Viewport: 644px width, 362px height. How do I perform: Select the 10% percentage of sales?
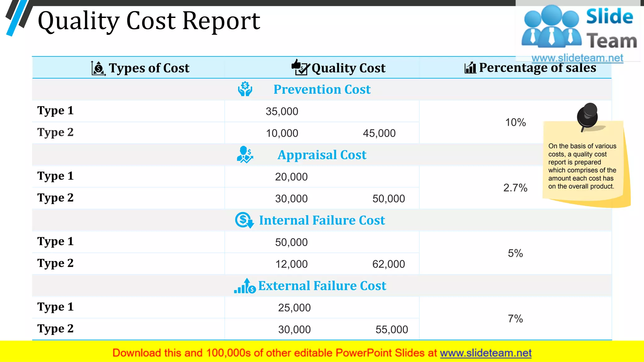pyautogui.click(x=515, y=122)
